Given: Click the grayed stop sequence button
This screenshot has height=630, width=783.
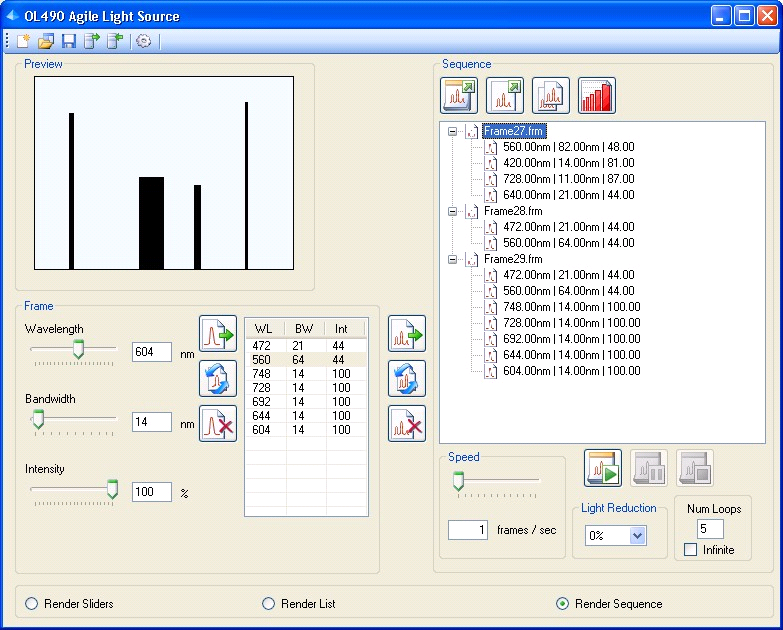Looking at the screenshot, I should click(695, 468).
